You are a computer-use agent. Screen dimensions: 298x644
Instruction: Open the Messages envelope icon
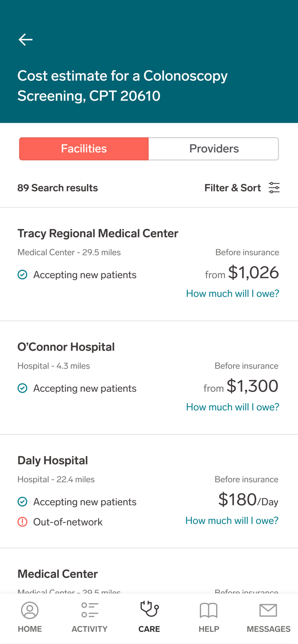(x=268, y=610)
